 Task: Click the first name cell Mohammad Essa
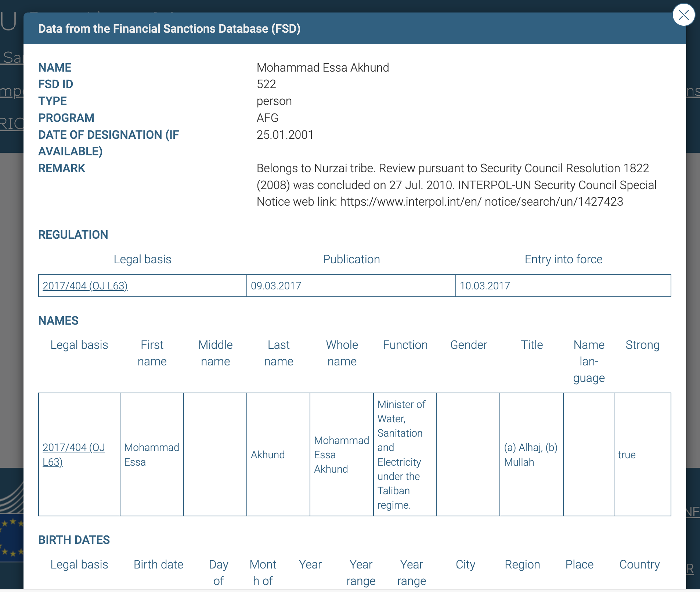152,455
